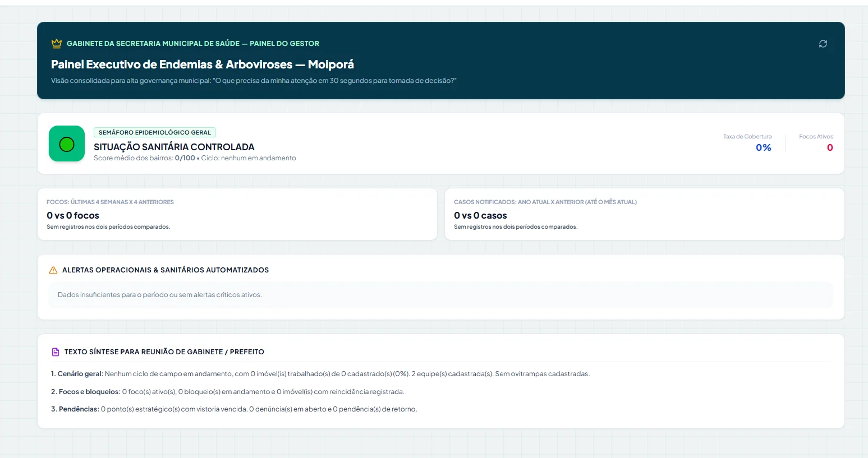Click the Painel Executivo de Endemias title
The image size is (868, 458).
(203, 64)
